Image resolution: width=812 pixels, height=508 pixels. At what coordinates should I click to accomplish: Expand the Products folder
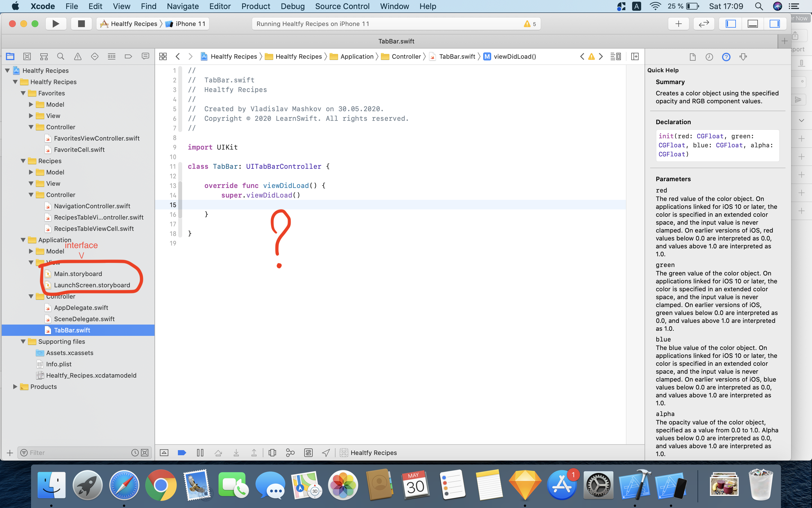tap(15, 387)
